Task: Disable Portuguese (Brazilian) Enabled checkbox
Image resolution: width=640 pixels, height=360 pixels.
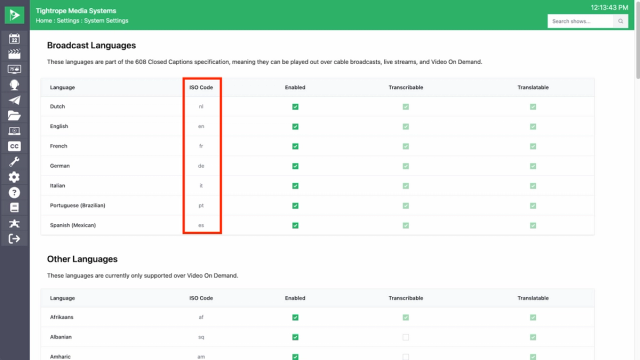Action: pos(295,206)
